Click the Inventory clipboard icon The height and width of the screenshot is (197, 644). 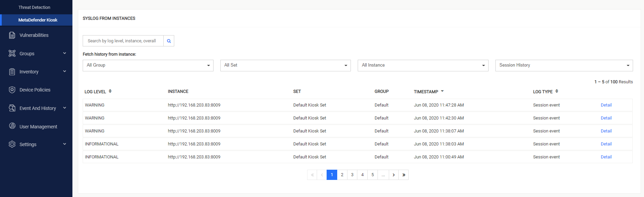point(12,72)
